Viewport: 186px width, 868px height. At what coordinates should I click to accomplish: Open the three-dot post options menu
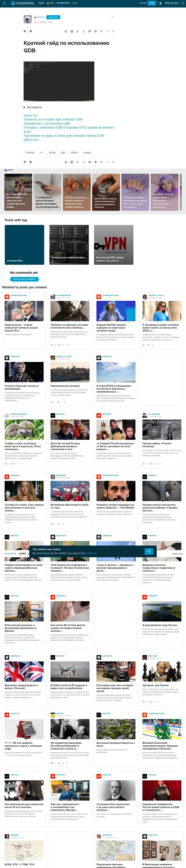113,17
